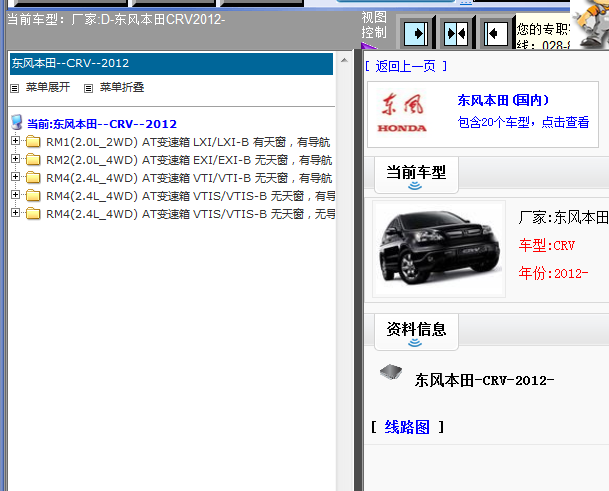Image resolution: width=609 pixels, height=491 pixels.
Task: Click the 视图控制 label
Action: [x=374, y=25]
